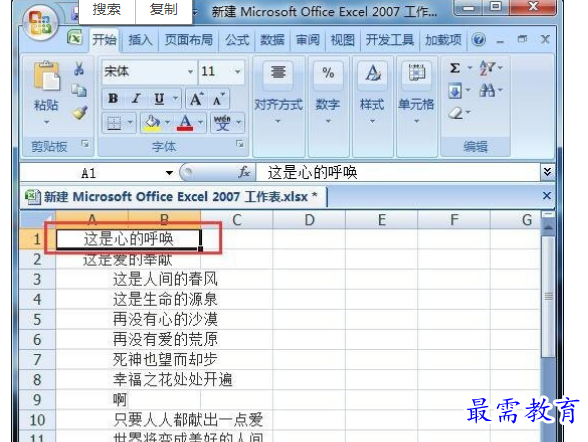Screen dimensions: 588x442
Task: Click the Excel Help question icon
Action: [478, 39]
